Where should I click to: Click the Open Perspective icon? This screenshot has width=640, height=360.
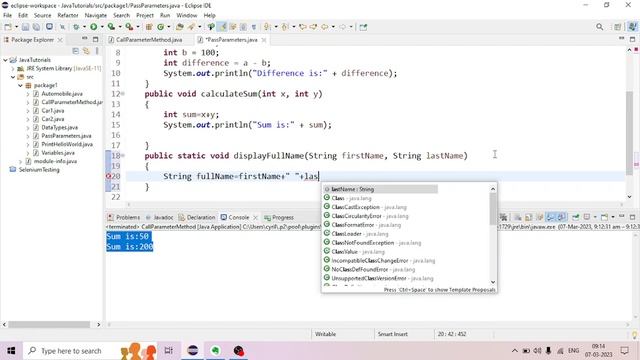[x=618, y=27]
